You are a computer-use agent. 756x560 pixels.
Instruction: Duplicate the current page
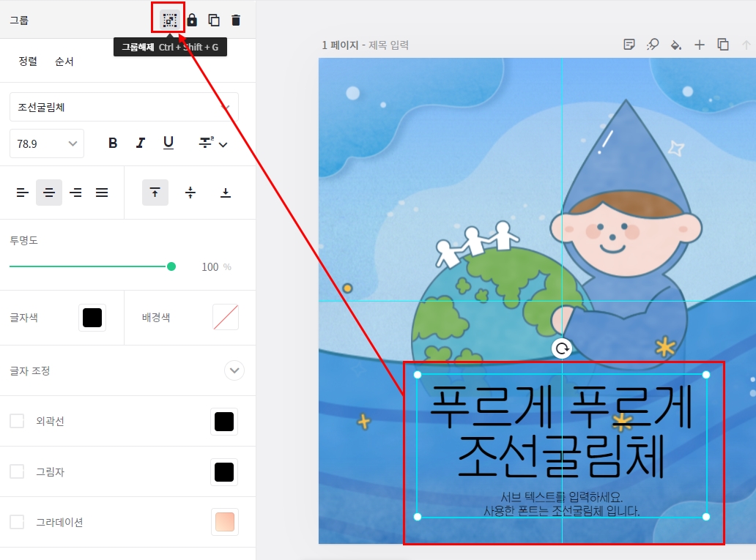[x=723, y=44]
